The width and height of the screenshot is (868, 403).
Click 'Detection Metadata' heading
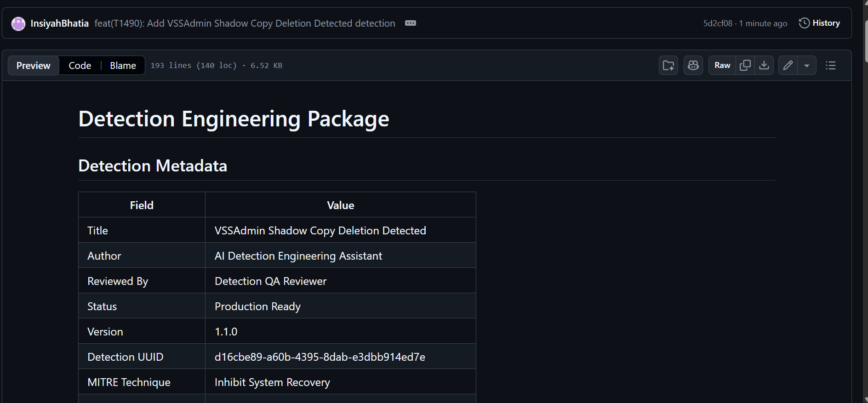153,166
